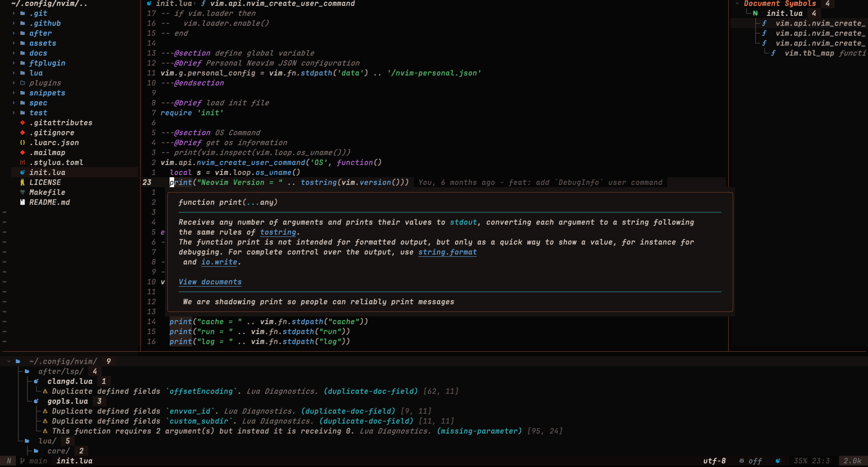Click the ~/.config/nvim/.. root path header
This screenshot has height=467, width=868.
(x=49, y=4)
